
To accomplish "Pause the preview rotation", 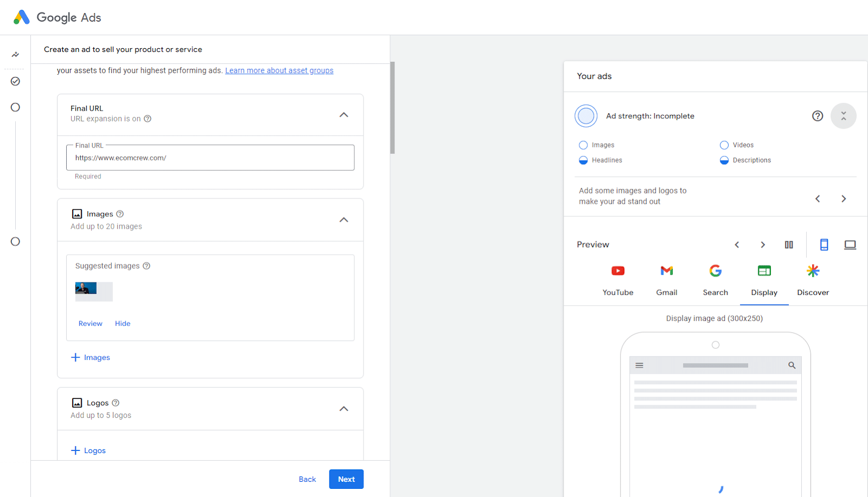I will (789, 245).
